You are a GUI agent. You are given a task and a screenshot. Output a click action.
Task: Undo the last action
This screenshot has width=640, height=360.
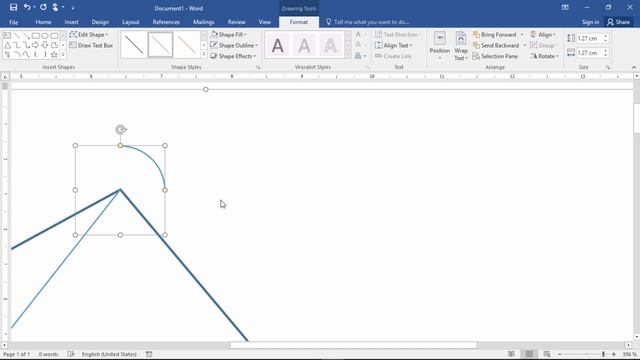tap(27, 7)
